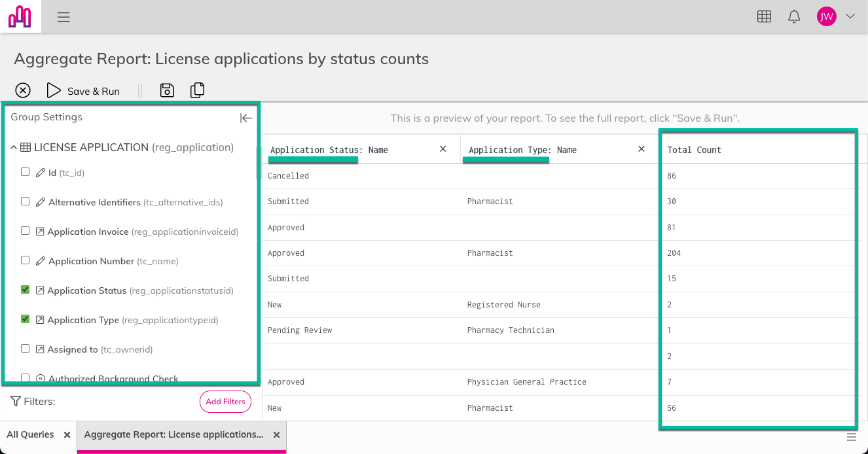This screenshot has height=454, width=868.
Task: Click the count value 56
Action: (x=672, y=408)
